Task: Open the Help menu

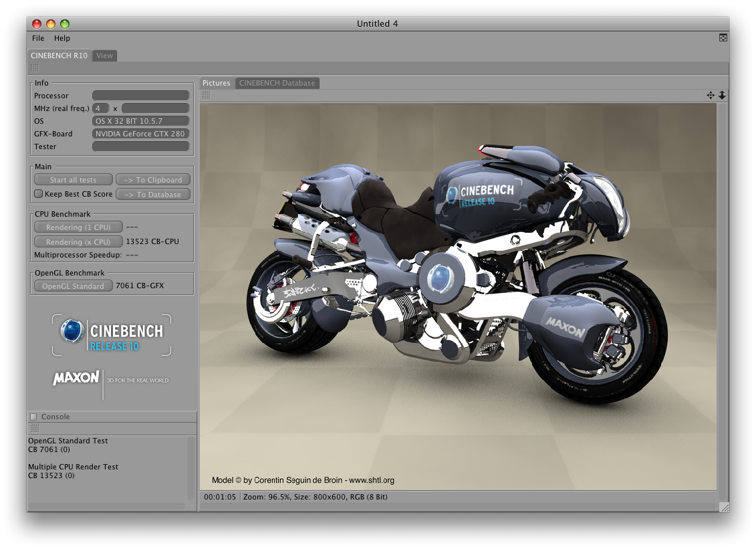Action: [x=61, y=38]
